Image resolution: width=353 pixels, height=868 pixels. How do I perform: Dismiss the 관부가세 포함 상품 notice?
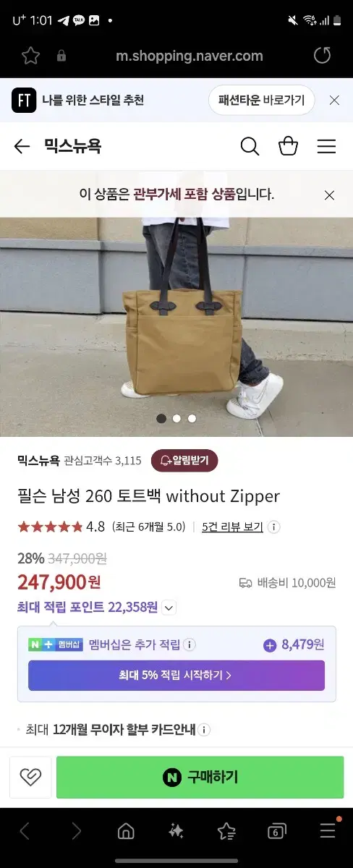pos(329,195)
